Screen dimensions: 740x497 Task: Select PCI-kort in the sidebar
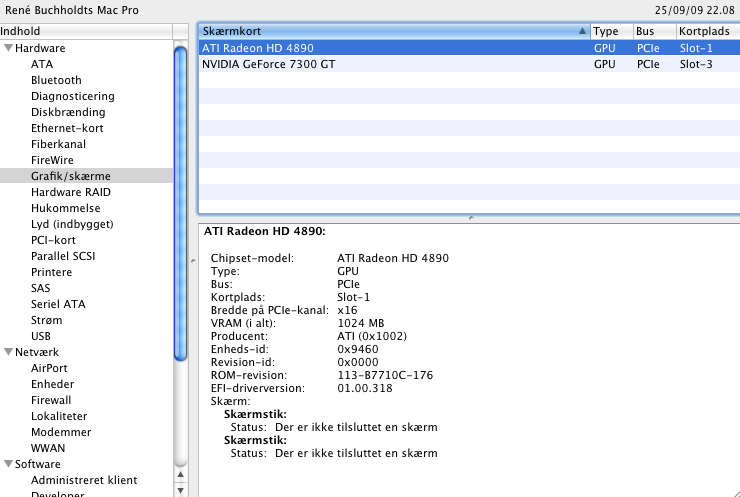(x=53, y=240)
